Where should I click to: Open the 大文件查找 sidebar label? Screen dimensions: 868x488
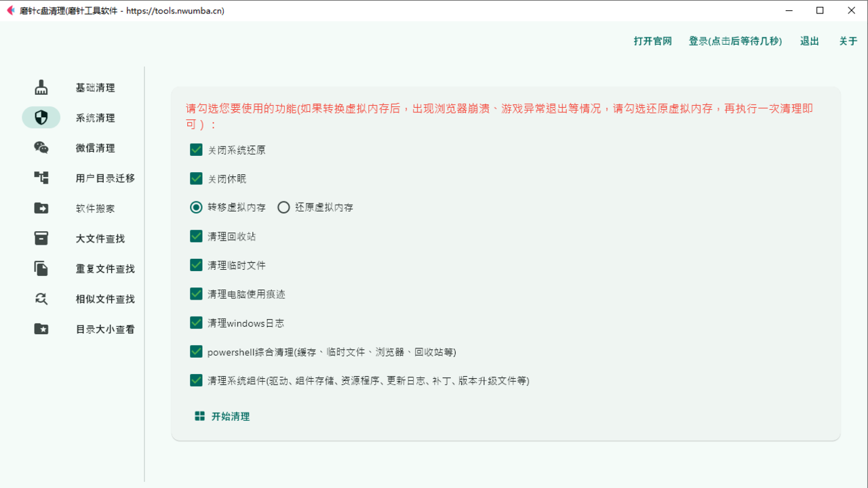pos(100,239)
